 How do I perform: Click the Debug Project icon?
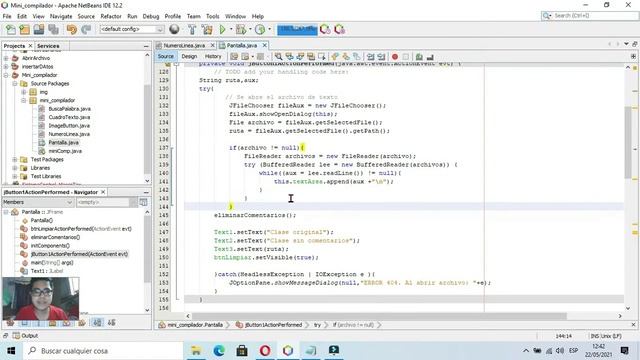click(241, 29)
